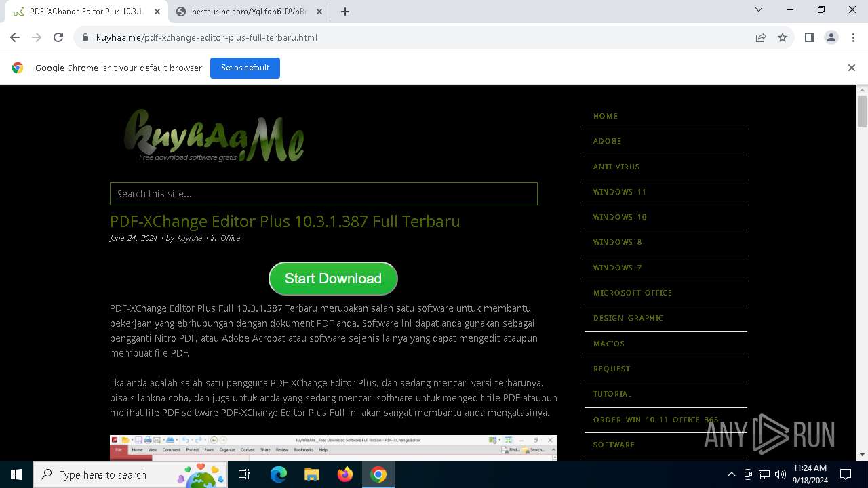Click the Set as default button
Viewport: 868px width, 488px height.
point(245,68)
